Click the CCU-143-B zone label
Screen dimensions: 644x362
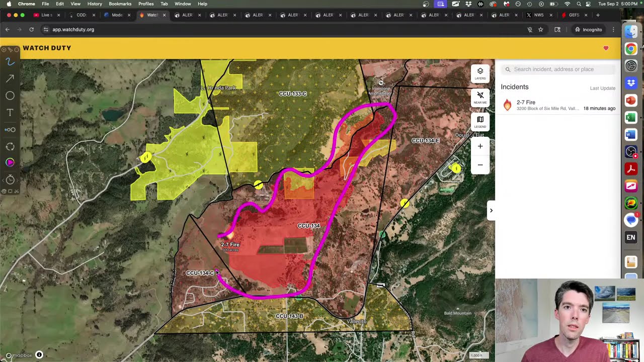tap(289, 316)
